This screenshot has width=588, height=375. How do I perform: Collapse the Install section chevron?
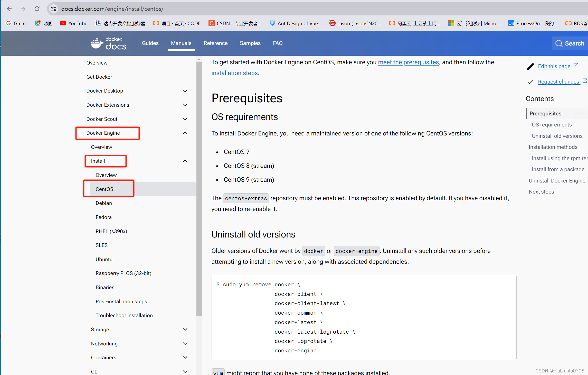pyautogui.click(x=185, y=161)
